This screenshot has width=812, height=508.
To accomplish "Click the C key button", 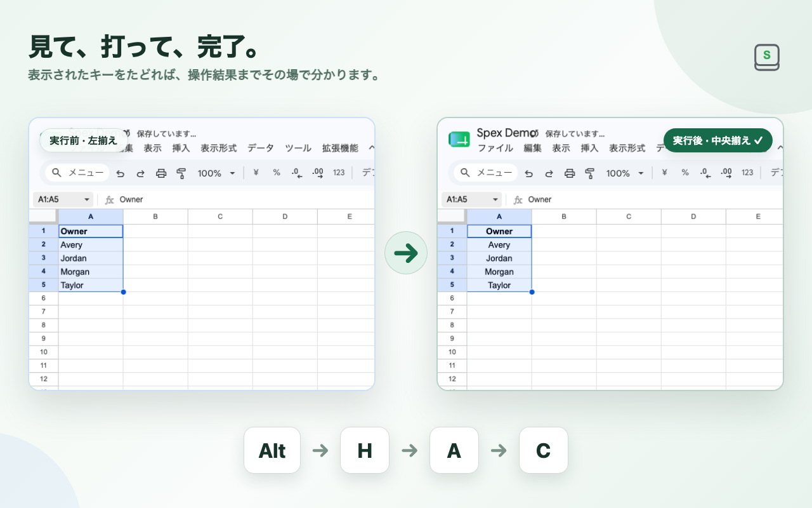I will click(x=544, y=450).
